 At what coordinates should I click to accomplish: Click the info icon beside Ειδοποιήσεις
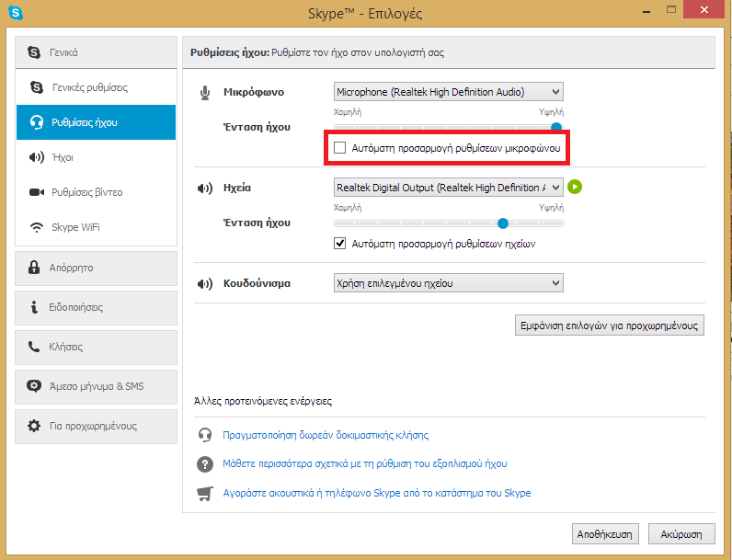(x=34, y=307)
